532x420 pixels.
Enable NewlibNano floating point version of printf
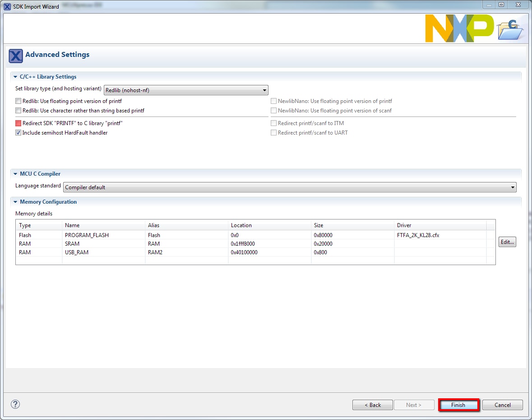273,101
